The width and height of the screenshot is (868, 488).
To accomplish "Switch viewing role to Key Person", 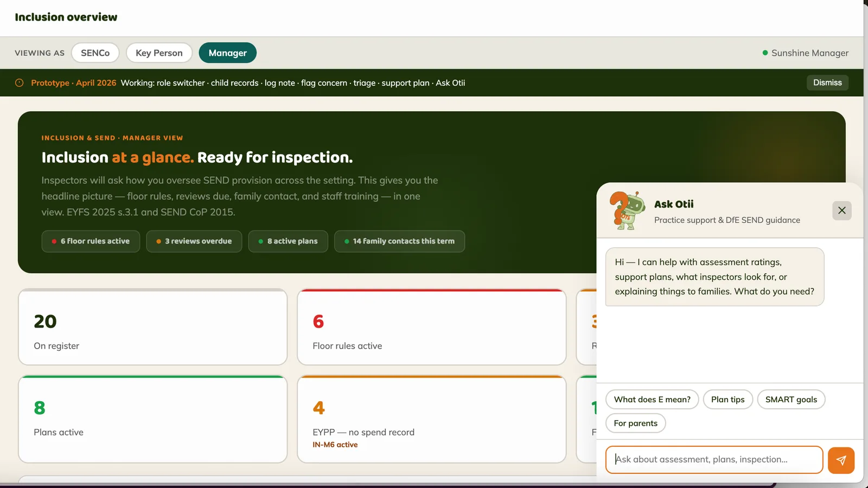I will point(159,53).
